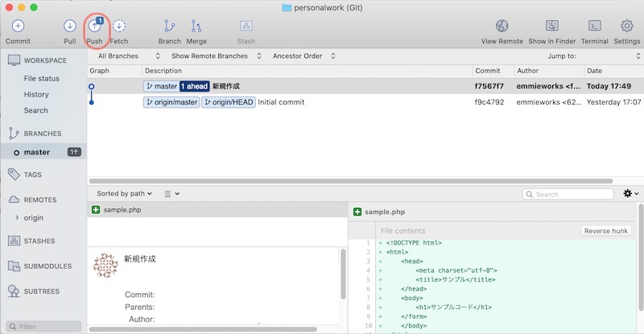Screen dimensions: 644x334
Task: Open the All Branches dropdown
Action: coord(129,56)
